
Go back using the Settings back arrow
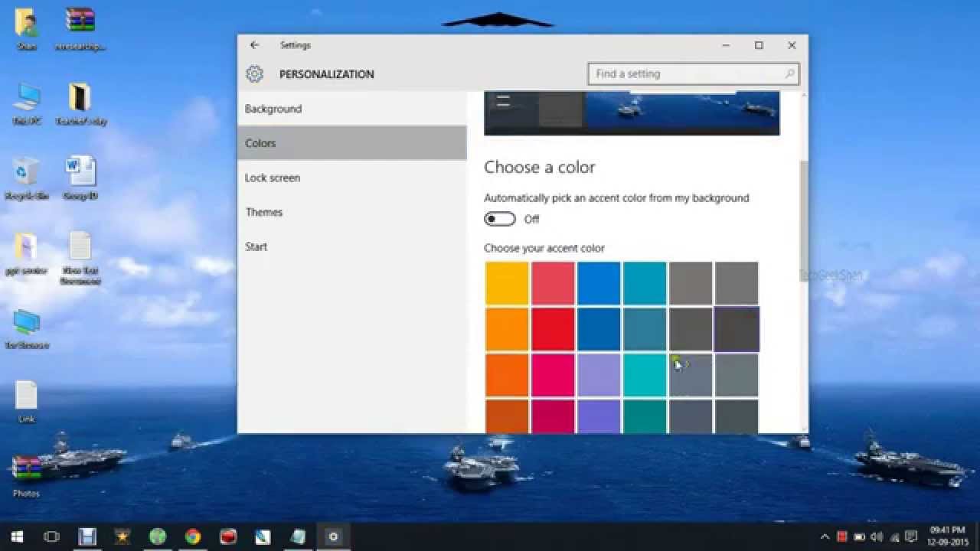pos(254,45)
